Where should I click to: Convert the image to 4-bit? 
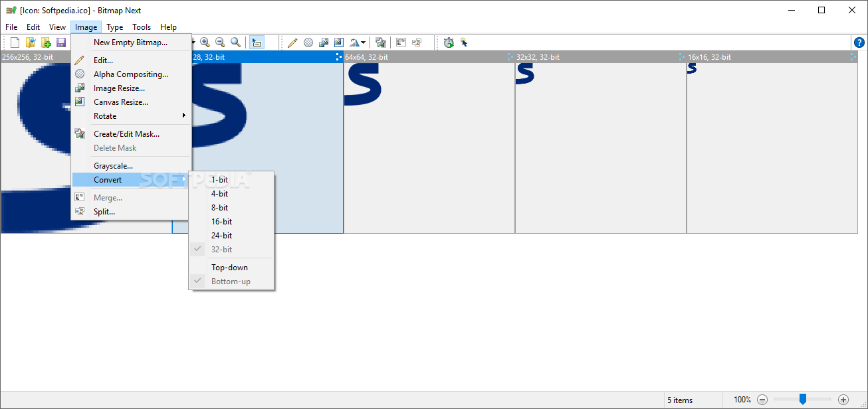(231, 194)
